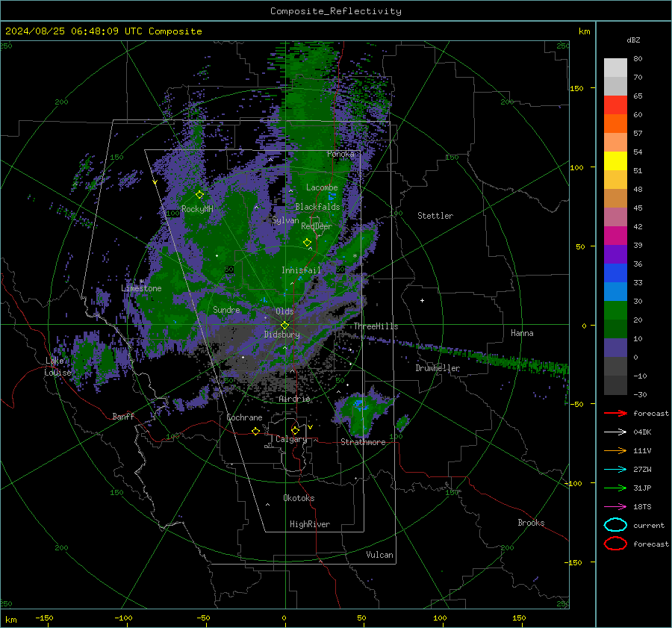The image size is (672, 628).
Task: Click the Innisfail label
Action: (301, 270)
